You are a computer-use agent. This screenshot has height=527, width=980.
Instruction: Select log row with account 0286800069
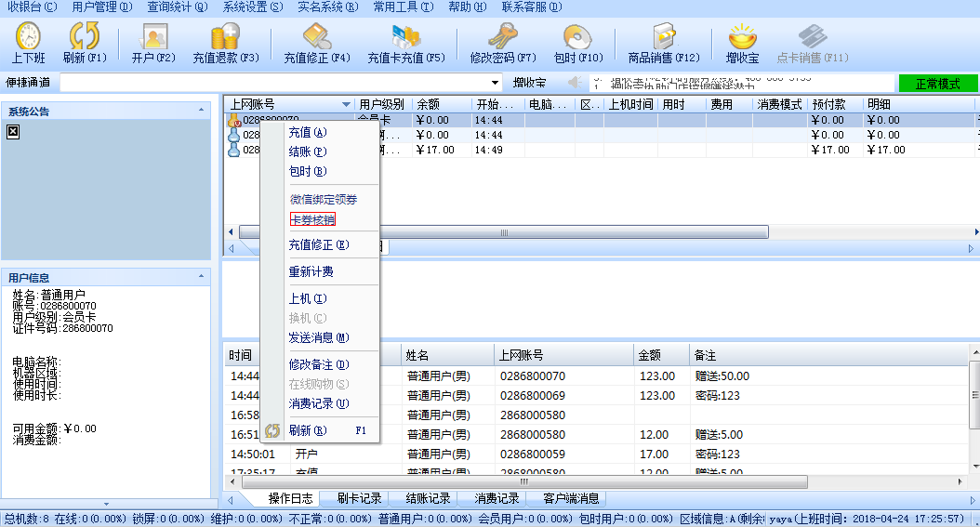596,395
